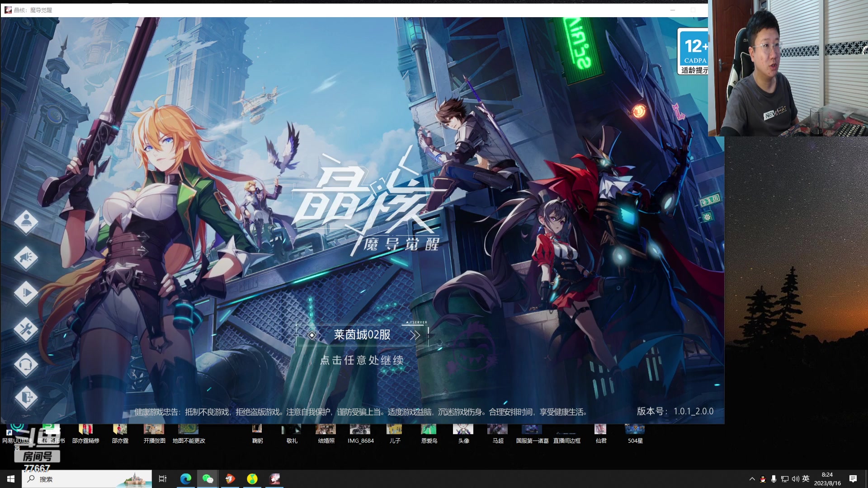Viewport: 868px width, 488px height.
Task: Open the 12+ CADPA age rating badge
Action: coord(693,51)
